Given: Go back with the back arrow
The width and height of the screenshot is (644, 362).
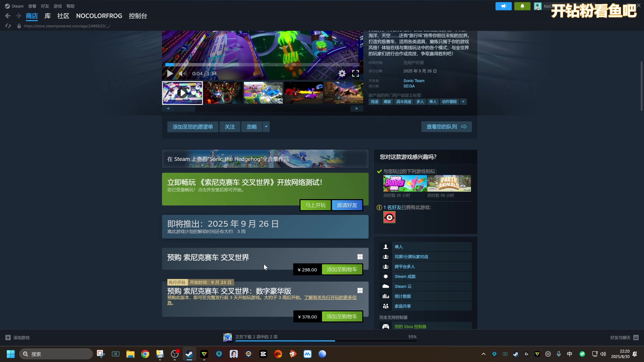Looking at the screenshot, I should click(x=8, y=16).
